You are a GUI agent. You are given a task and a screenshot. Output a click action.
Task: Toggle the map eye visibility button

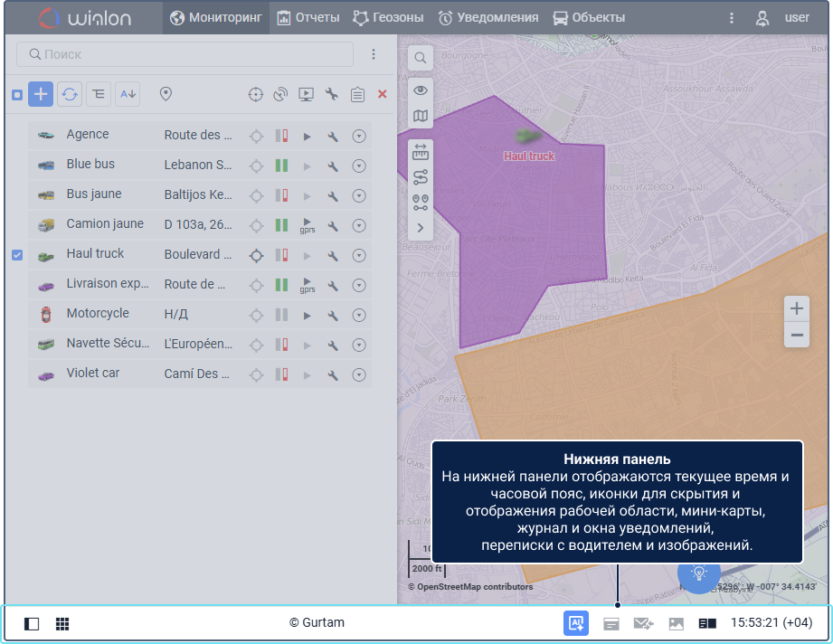(x=421, y=90)
